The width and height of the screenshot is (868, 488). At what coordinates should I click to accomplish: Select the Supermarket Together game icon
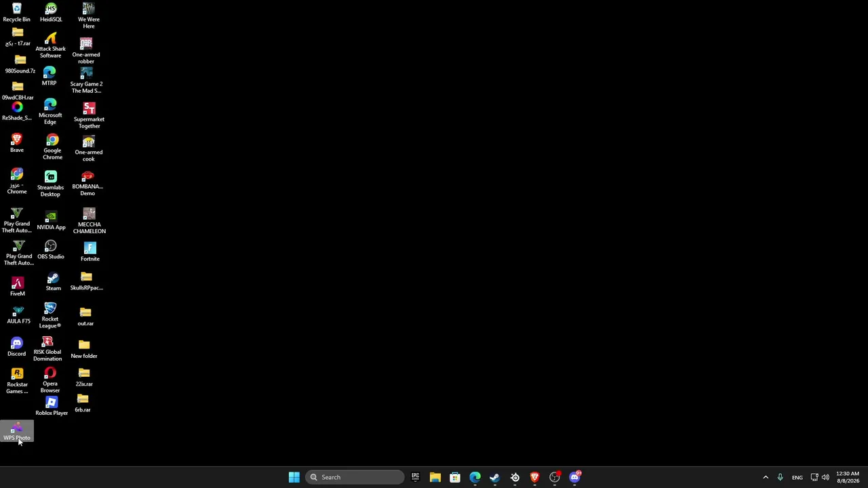89,115
